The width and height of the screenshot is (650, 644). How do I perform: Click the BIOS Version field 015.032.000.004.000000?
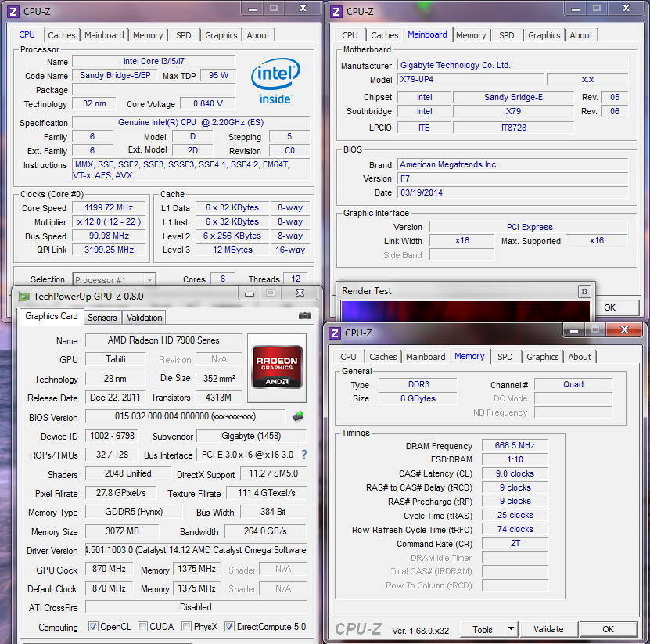click(185, 416)
